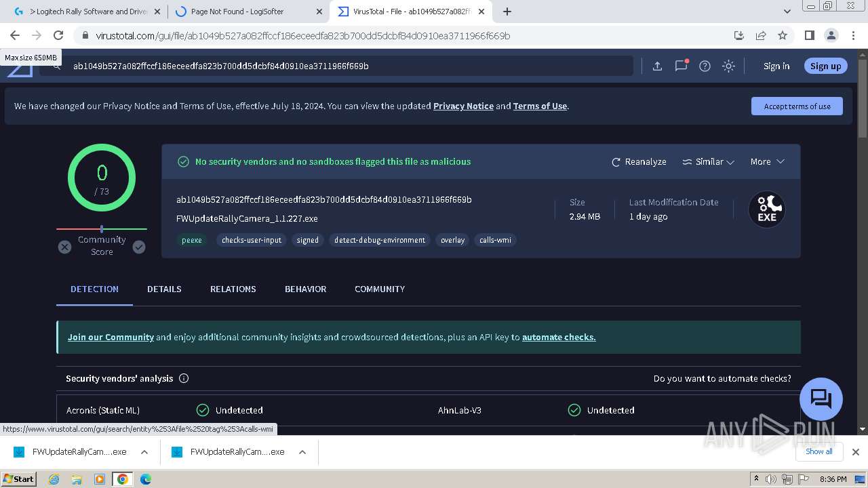
Task: Click the overlay tag
Action: (x=452, y=240)
